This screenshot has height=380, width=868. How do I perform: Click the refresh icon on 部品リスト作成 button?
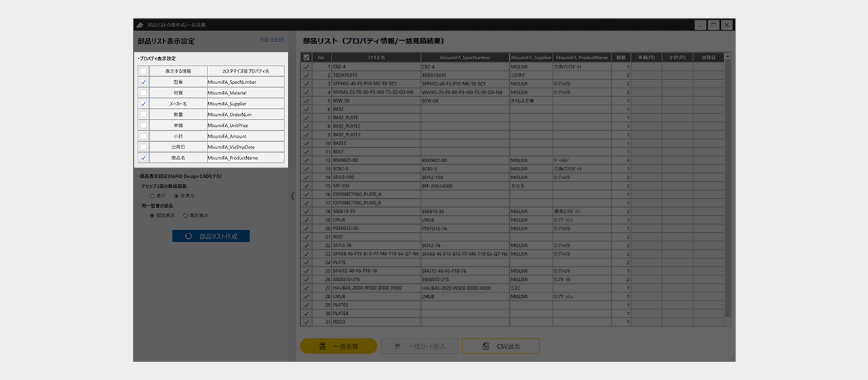tap(187, 237)
